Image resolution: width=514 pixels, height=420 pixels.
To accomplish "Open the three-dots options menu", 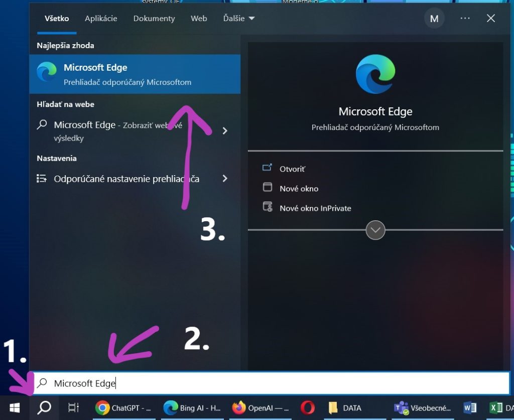I will coord(465,19).
